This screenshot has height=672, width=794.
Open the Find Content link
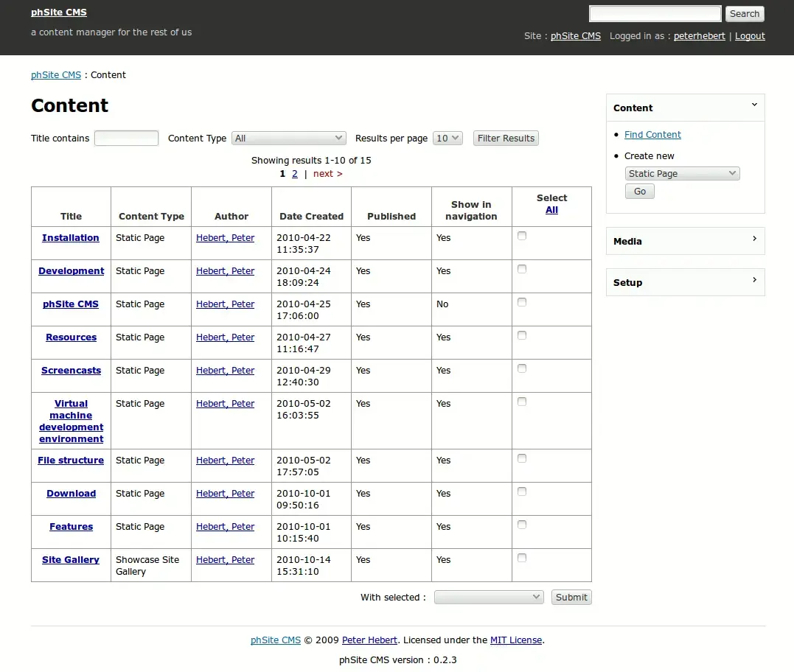pos(652,135)
